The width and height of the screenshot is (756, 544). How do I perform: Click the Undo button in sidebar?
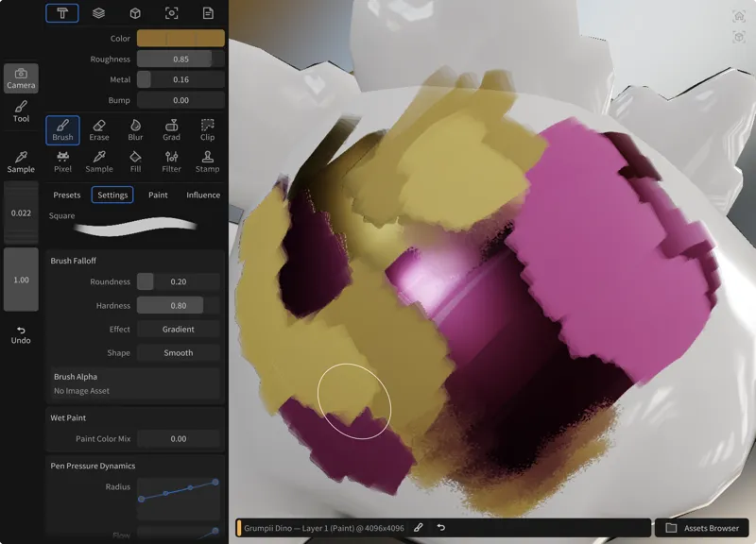[21, 334]
